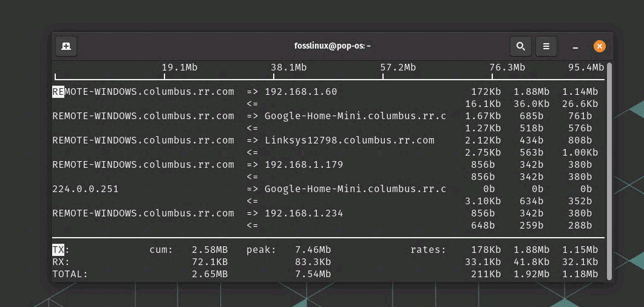The height and width of the screenshot is (307, 644).
Task: Click the terminal vertical scrollbar
Action: pos(609,171)
